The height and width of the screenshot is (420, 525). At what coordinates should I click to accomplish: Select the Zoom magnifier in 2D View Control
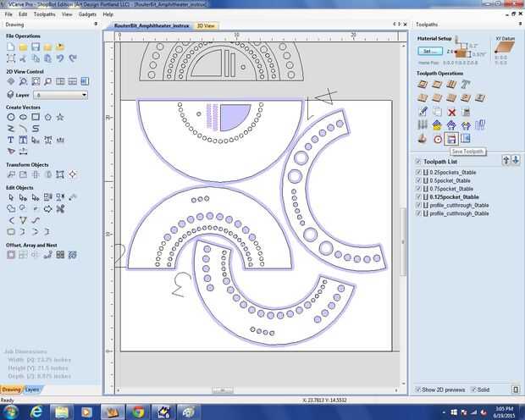(23, 81)
